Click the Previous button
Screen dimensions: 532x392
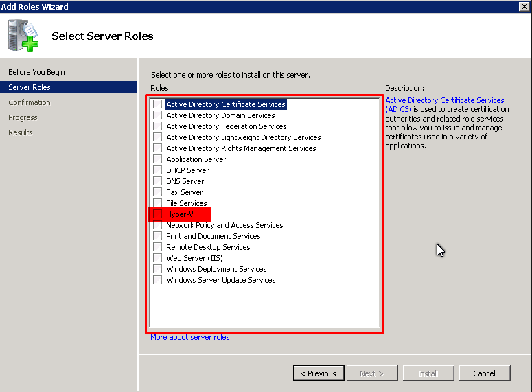click(319, 373)
